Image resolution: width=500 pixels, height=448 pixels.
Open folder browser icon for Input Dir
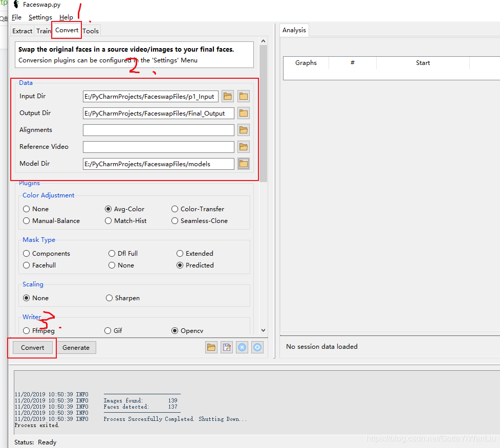click(x=244, y=96)
